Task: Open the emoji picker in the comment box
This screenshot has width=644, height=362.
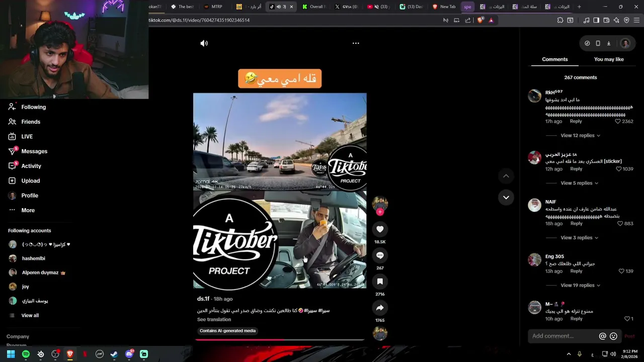Action: (x=613, y=336)
